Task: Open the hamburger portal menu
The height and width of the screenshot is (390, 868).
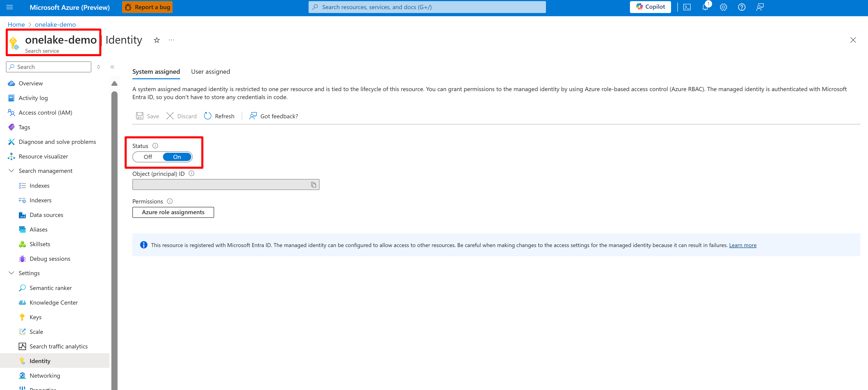Action: coord(9,7)
